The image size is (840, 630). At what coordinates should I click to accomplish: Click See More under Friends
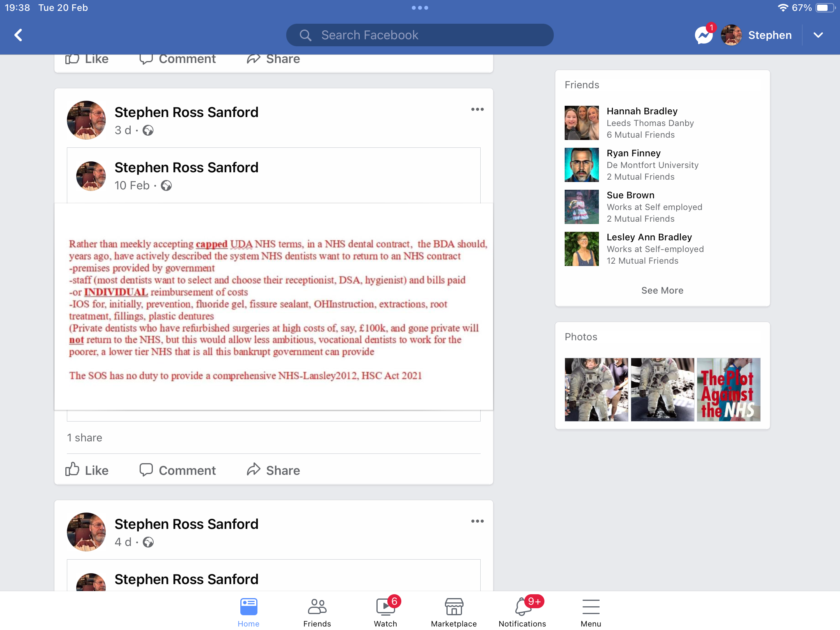click(x=662, y=290)
